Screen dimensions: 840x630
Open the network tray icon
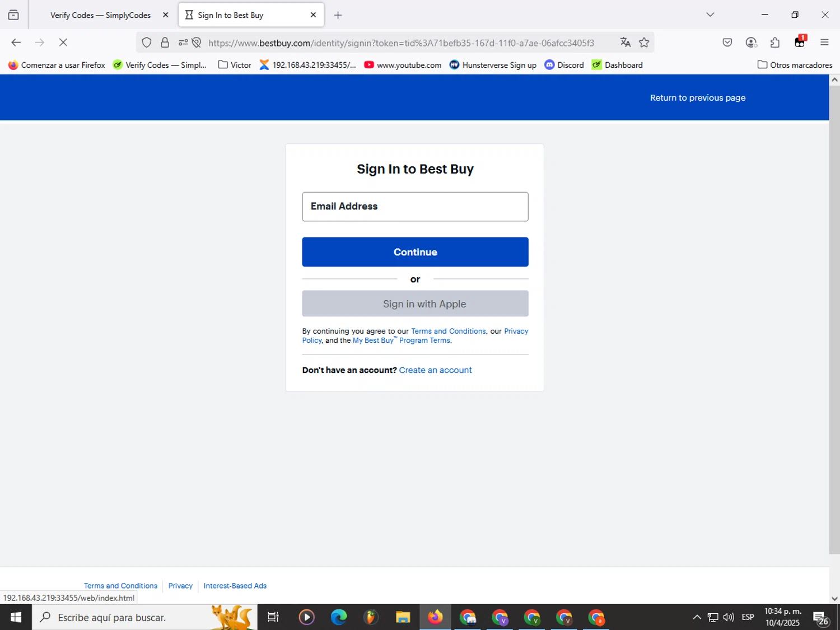pos(713,617)
